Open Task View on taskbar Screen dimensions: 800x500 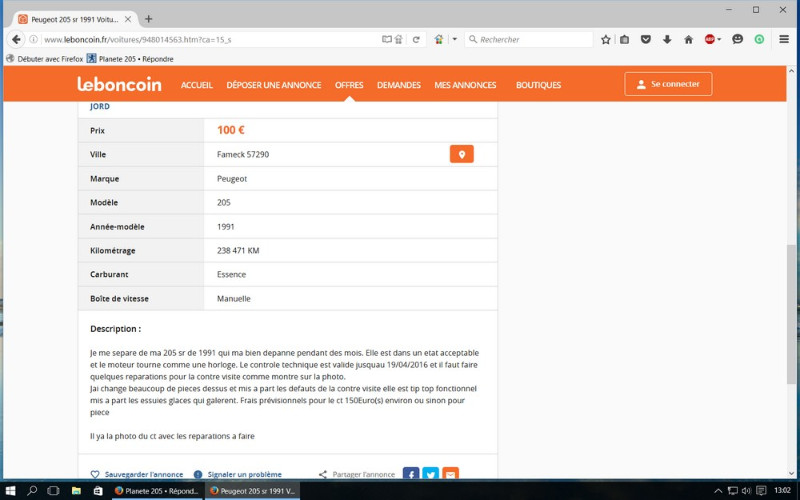coord(53,490)
